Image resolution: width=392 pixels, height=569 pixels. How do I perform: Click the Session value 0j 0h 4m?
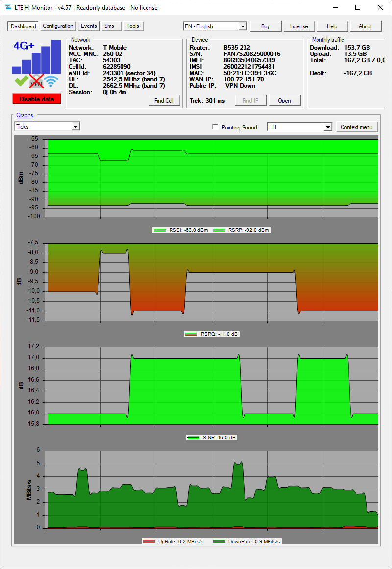tap(115, 92)
